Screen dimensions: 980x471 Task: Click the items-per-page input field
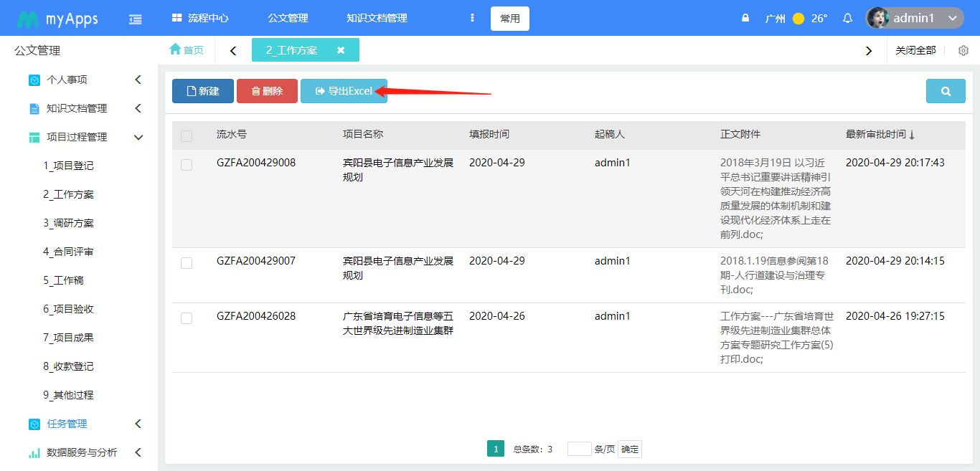tap(579, 449)
